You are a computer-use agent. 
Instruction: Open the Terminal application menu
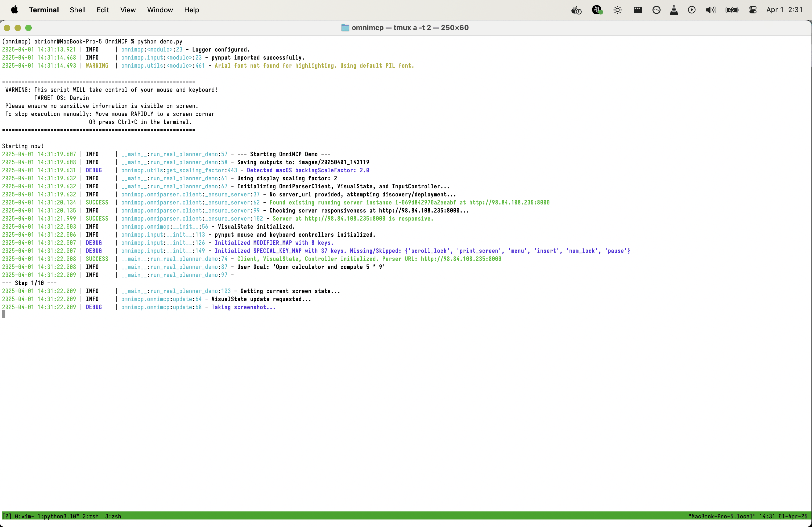[x=44, y=10]
